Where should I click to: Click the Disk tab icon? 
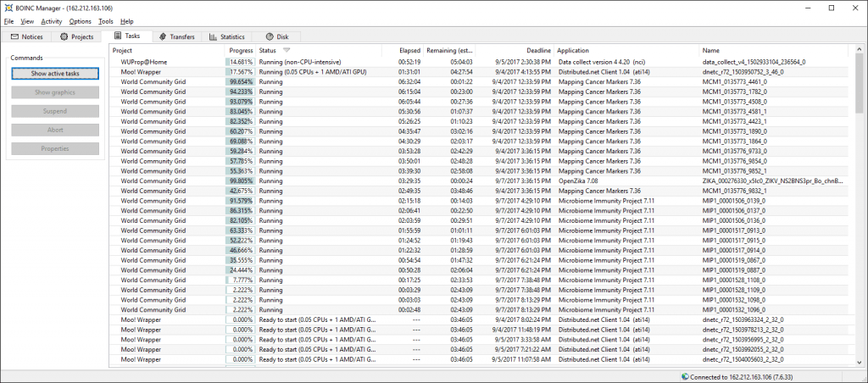click(270, 37)
